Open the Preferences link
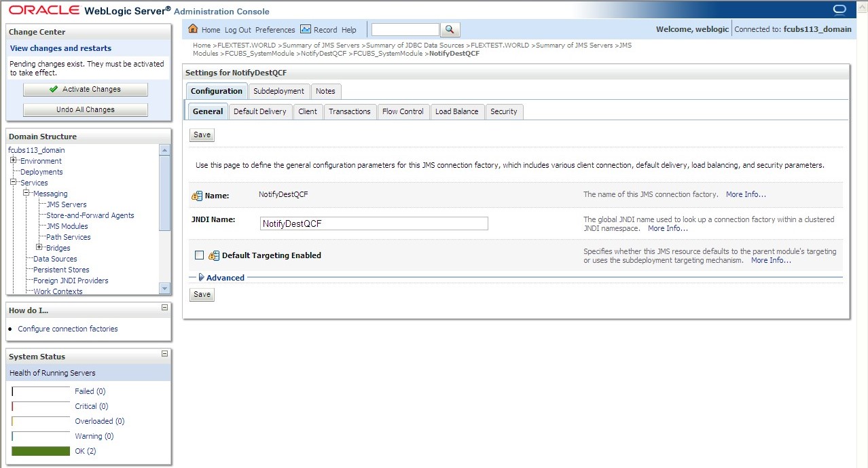This screenshot has width=868, height=468. point(275,30)
